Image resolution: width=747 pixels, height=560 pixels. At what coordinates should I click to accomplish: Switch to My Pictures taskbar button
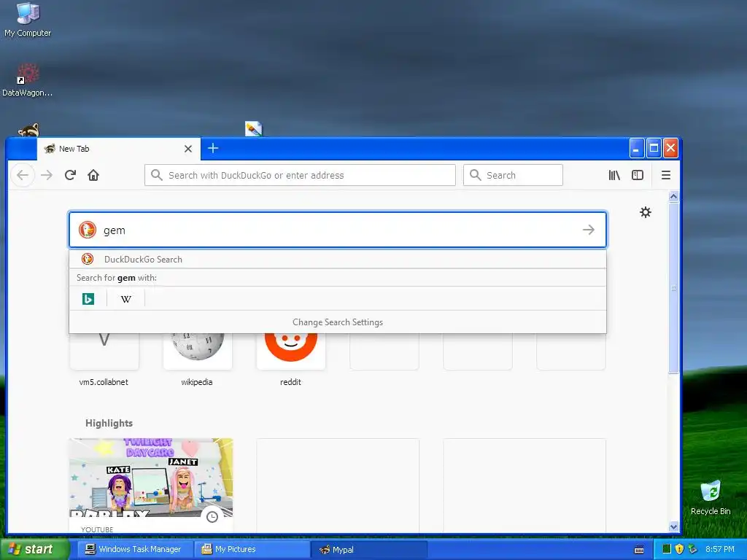point(252,550)
